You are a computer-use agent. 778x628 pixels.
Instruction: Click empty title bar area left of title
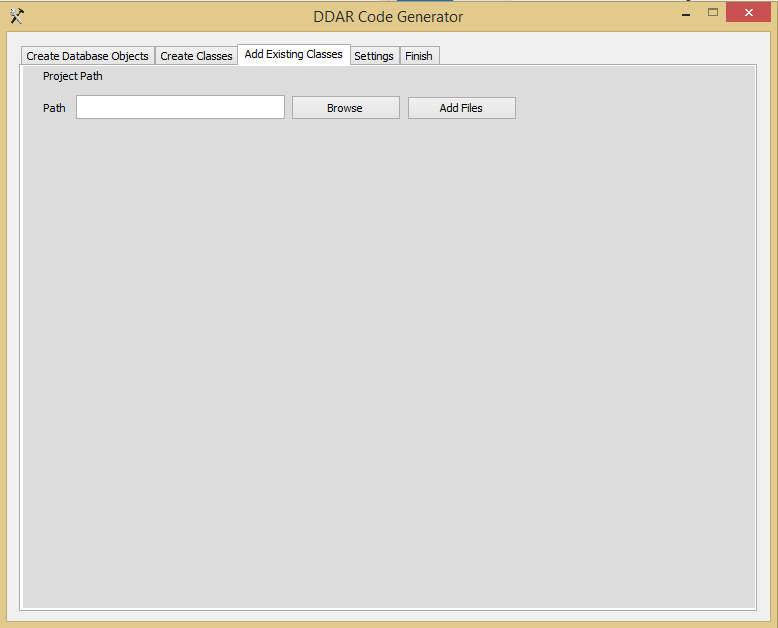160,17
